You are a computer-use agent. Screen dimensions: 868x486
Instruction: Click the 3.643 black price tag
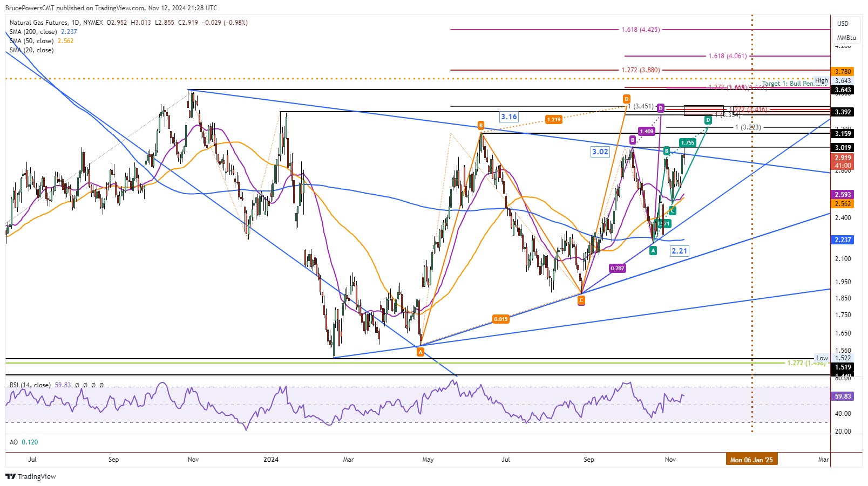[843, 90]
